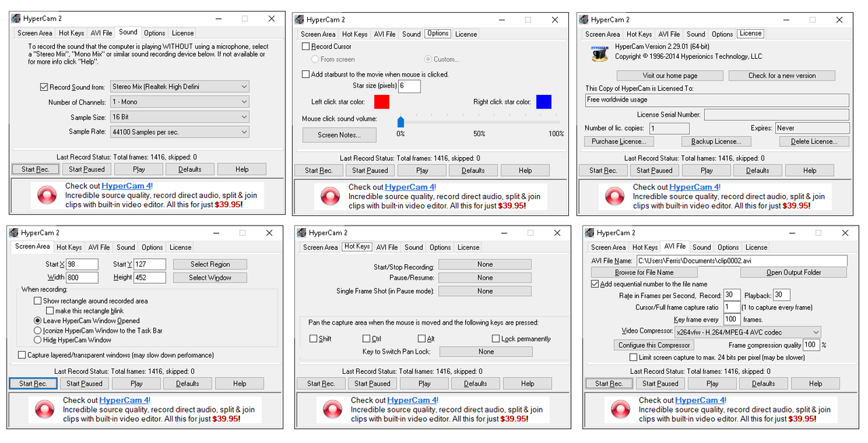Switch to Hot Keys tab in Options window
This screenshot has height=443, width=868.
[x=355, y=34]
